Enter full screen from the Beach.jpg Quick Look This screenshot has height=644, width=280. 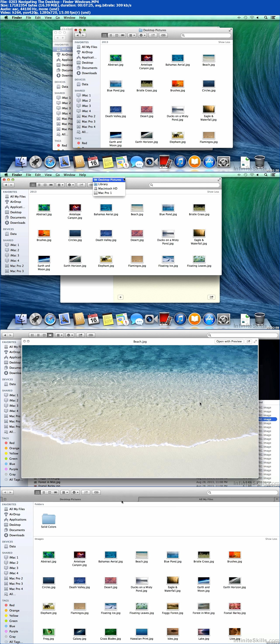coord(255,342)
